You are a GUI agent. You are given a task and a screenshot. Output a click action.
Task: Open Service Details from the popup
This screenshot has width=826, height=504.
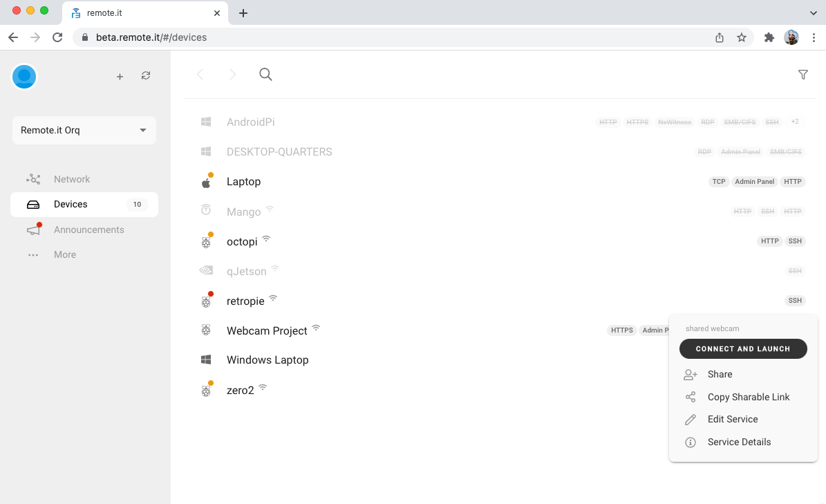click(x=743, y=442)
